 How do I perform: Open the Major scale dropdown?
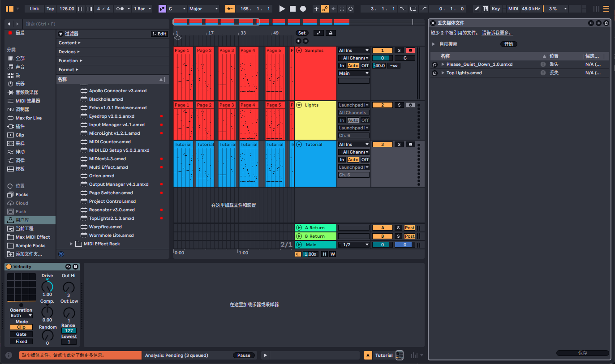click(x=203, y=9)
